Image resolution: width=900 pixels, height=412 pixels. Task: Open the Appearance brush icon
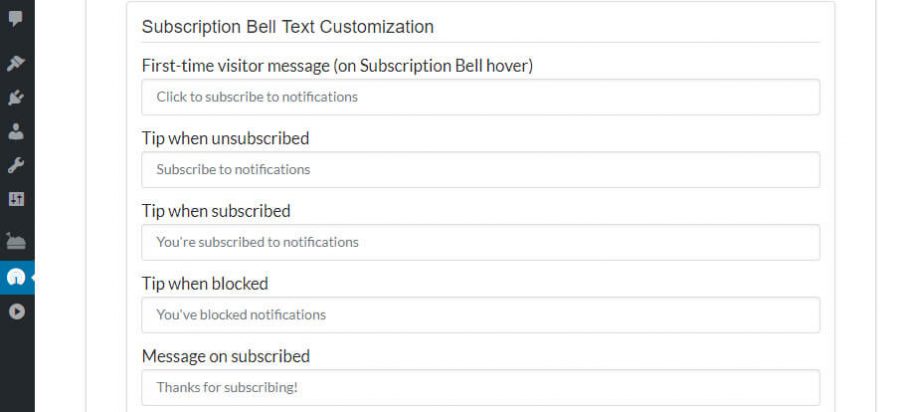coord(16,63)
